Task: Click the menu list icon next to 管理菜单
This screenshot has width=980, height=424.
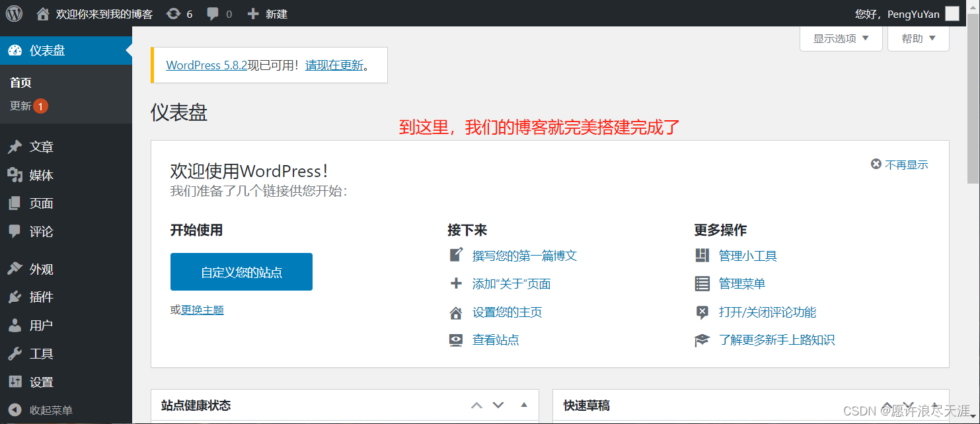Action: (702, 283)
